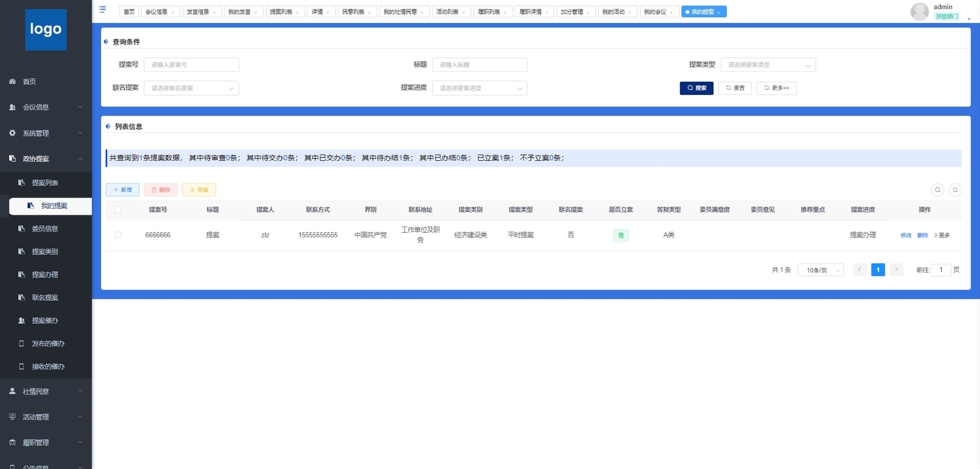Click the blue 搜索 button
This screenshot has width=980, height=469.
[x=696, y=88]
